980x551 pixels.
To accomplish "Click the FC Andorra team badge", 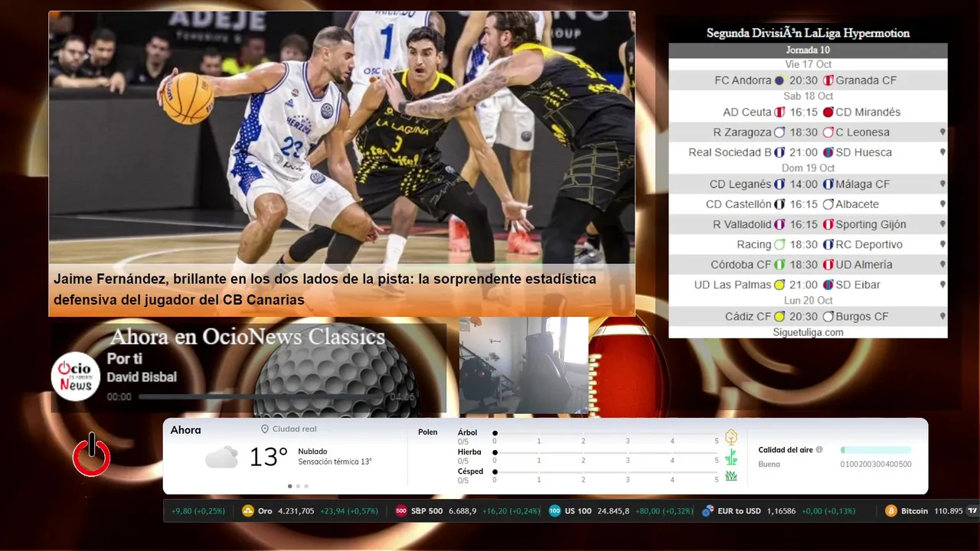I will click(x=779, y=80).
